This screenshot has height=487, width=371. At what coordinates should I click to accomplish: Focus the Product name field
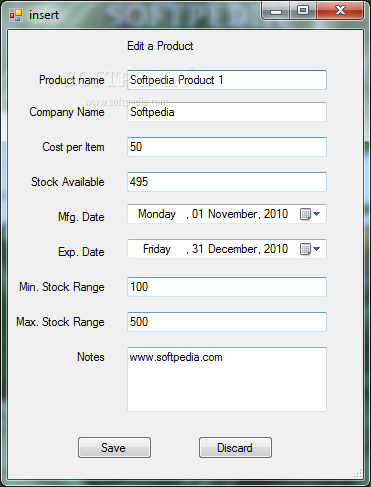(x=227, y=80)
